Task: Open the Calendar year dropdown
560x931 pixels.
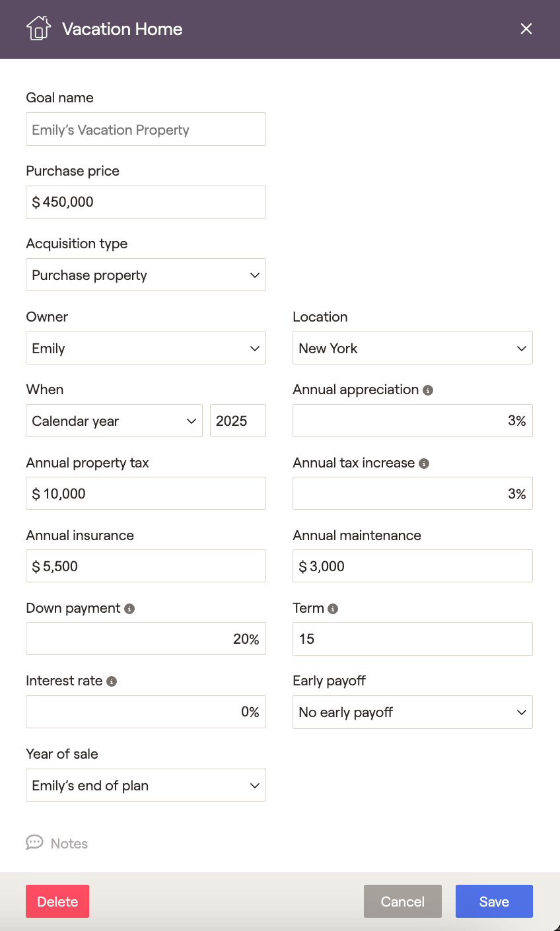Action: point(114,421)
